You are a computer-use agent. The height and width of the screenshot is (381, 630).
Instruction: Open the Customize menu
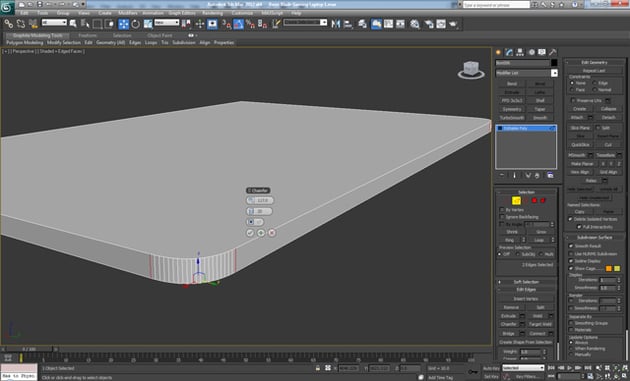[x=242, y=13]
